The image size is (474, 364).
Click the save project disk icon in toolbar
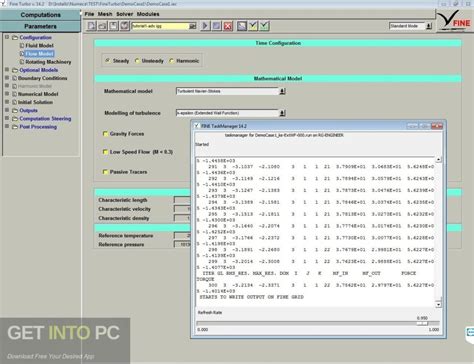point(113,26)
